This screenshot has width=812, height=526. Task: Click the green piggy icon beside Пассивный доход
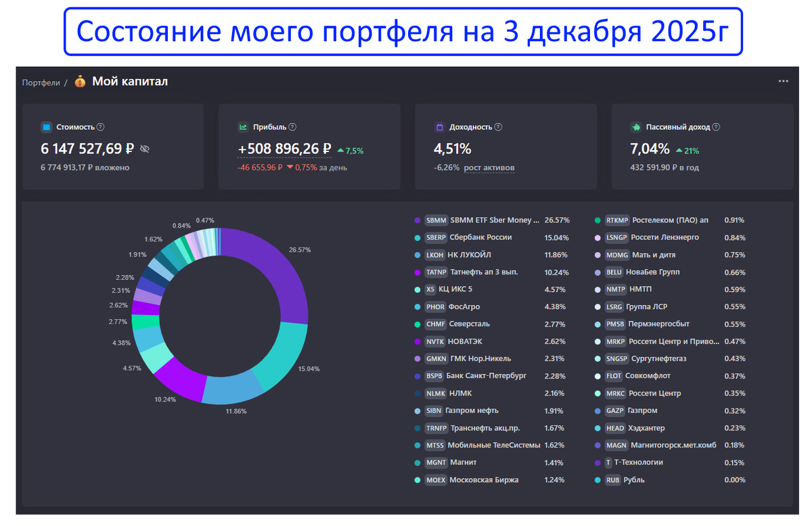pos(635,126)
